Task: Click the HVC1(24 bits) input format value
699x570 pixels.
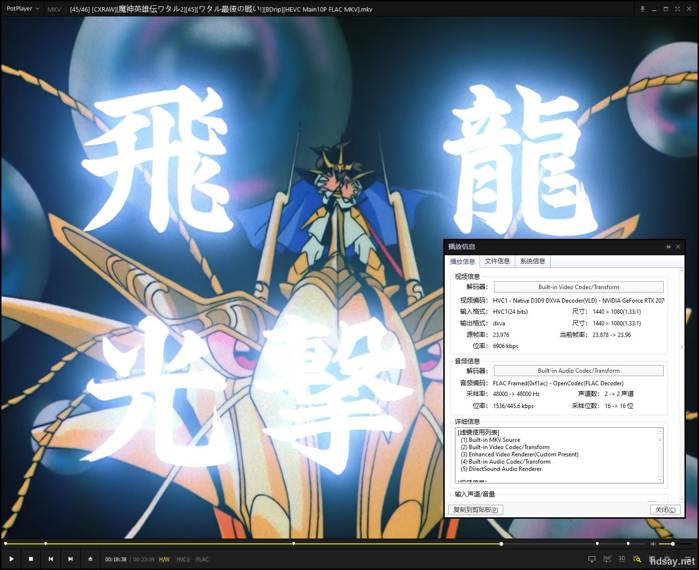Action: [x=510, y=312]
